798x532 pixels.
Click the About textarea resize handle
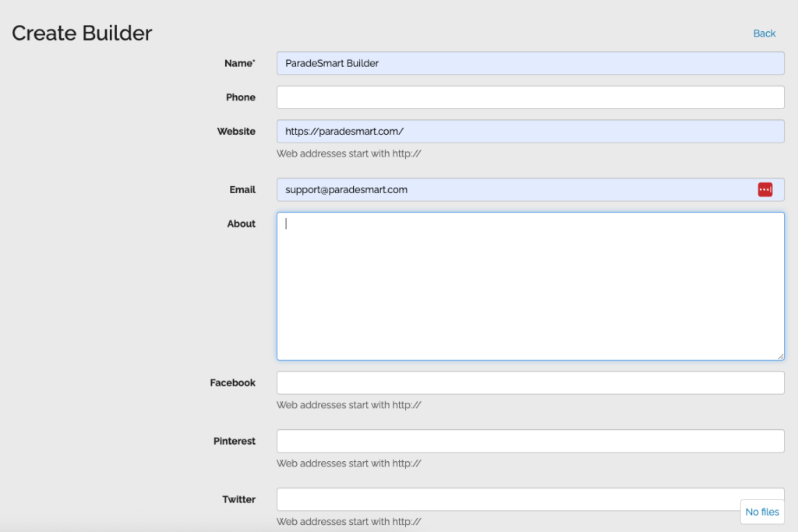pyautogui.click(x=782, y=355)
